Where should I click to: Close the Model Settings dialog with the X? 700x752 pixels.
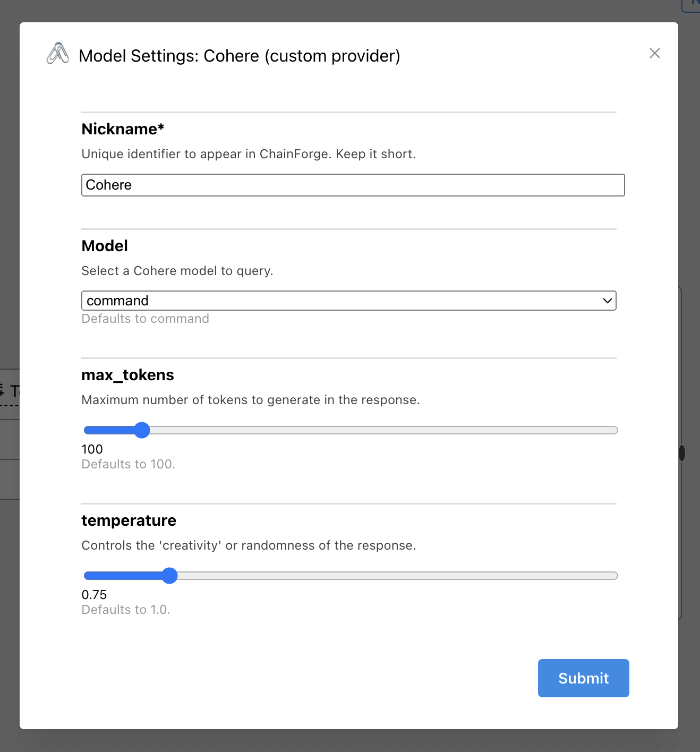pos(654,53)
